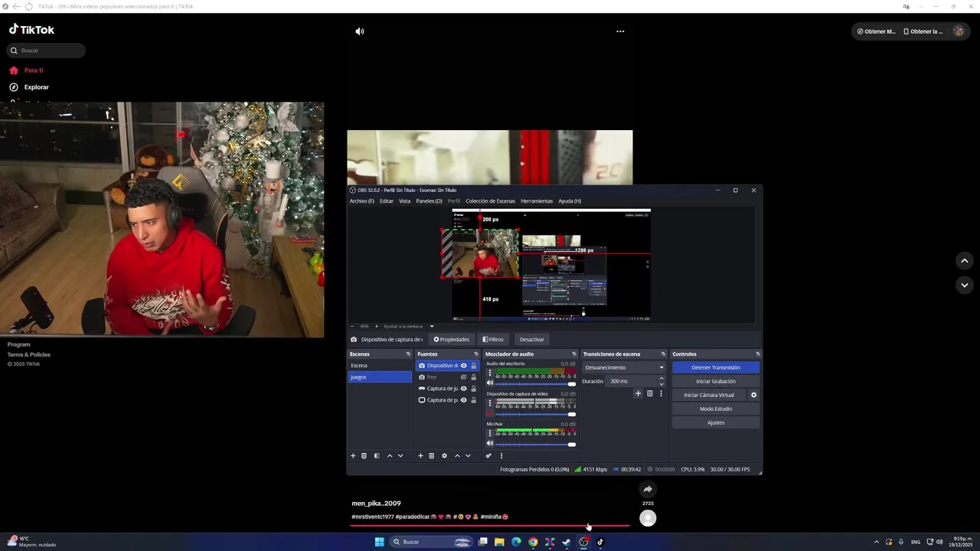Open the Ayuda menu in OBS
Image resolution: width=980 pixels, height=551 pixels.
coord(570,201)
